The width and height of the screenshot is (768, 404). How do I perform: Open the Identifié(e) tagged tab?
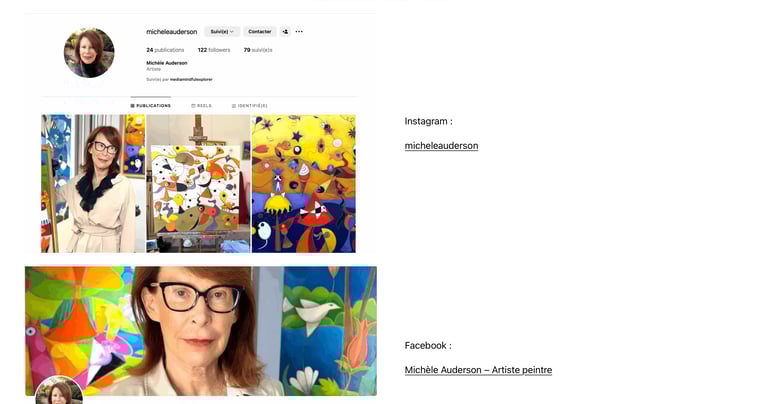click(250, 105)
